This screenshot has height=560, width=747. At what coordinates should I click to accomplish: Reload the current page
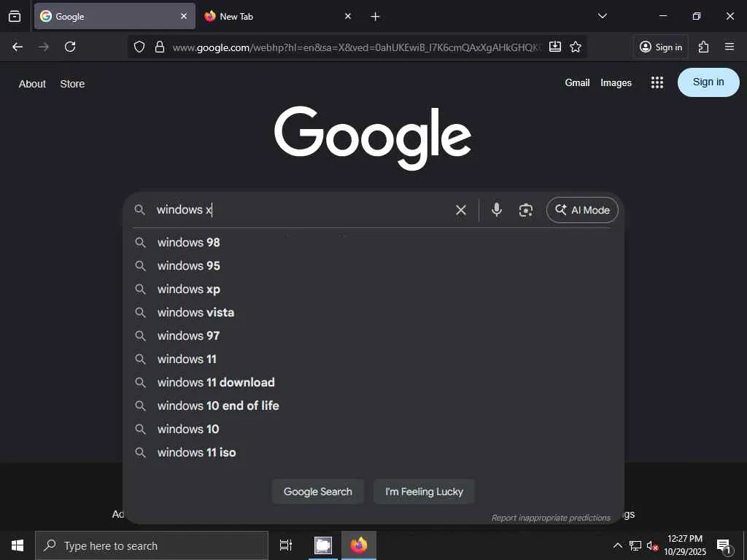coord(70,47)
